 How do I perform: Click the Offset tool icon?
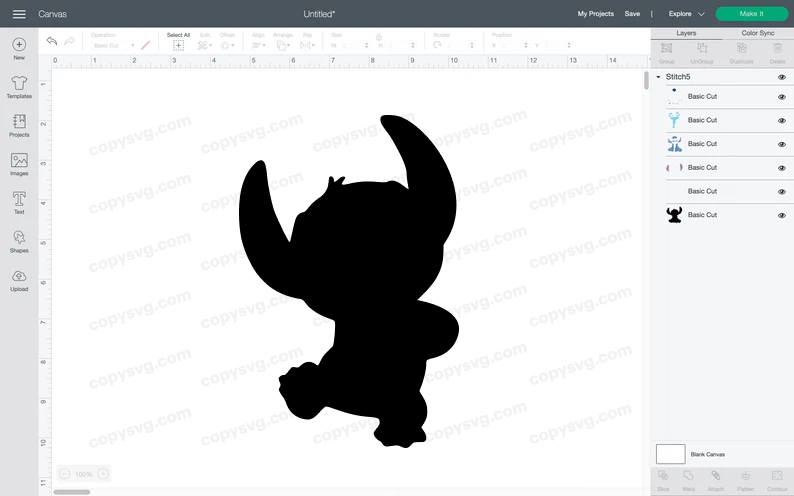[x=225, y=46]
